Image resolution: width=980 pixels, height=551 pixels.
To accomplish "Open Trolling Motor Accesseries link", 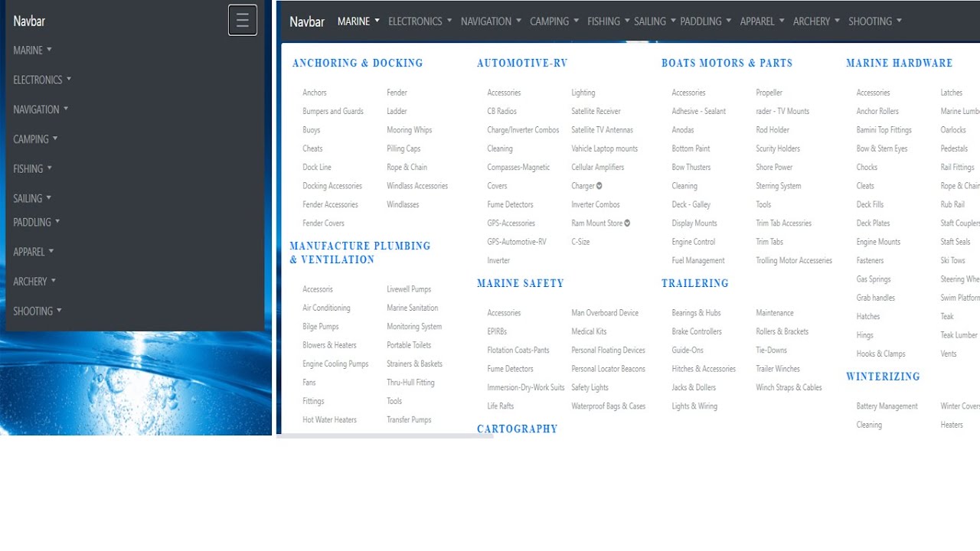I will point(794,261).
